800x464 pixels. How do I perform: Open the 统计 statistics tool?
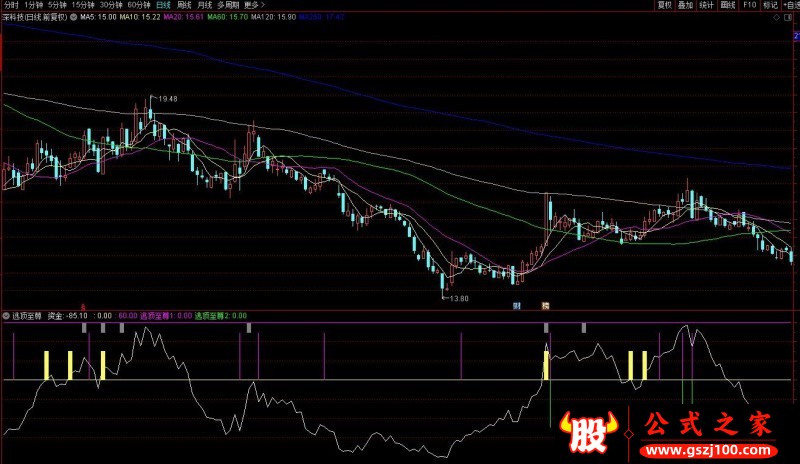click(x=706, y=5)
